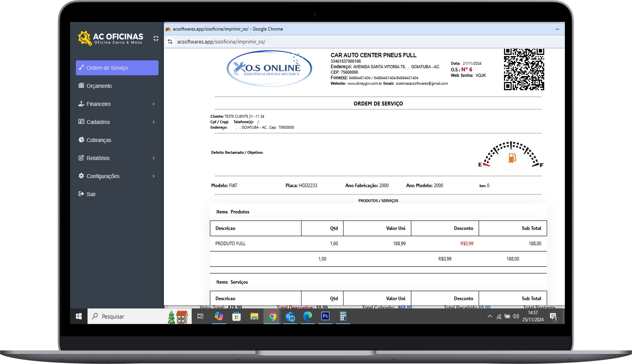Click the Cobranças pie chart icon
This screenshot has height=364, width=632.
[x=81, y=140]
